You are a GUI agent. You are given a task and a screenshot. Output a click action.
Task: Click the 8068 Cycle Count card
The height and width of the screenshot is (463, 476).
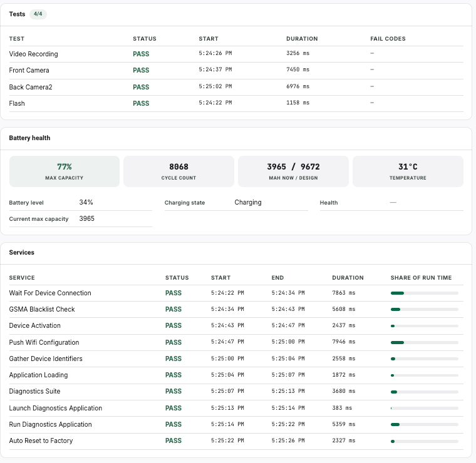[x=178, y=171]
